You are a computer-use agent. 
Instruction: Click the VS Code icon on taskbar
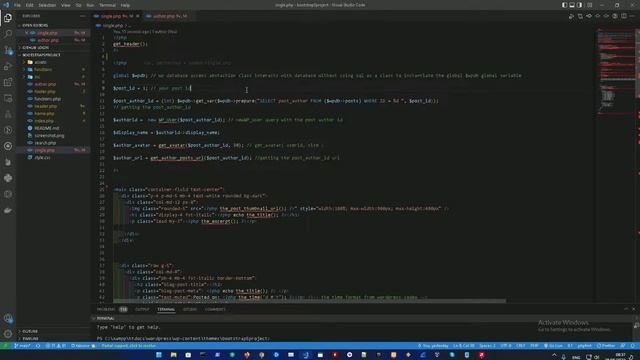(305, 355)
